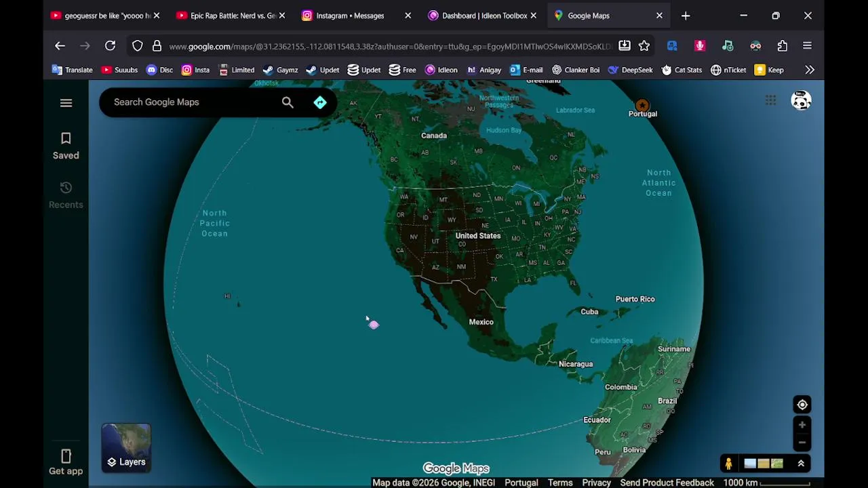Close the Instagram Messages tab
868x488 pixels.
click(408, 16)
